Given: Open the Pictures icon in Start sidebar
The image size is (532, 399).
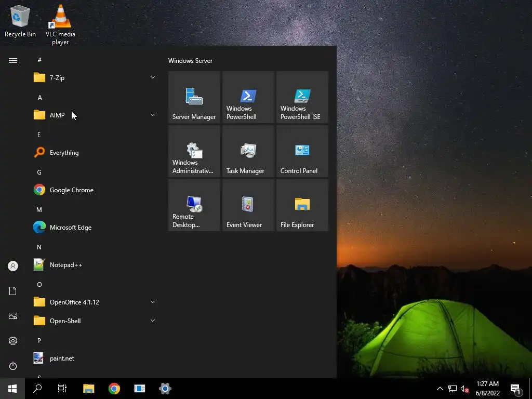Looking at the screenshot, I should pos(13,316).
